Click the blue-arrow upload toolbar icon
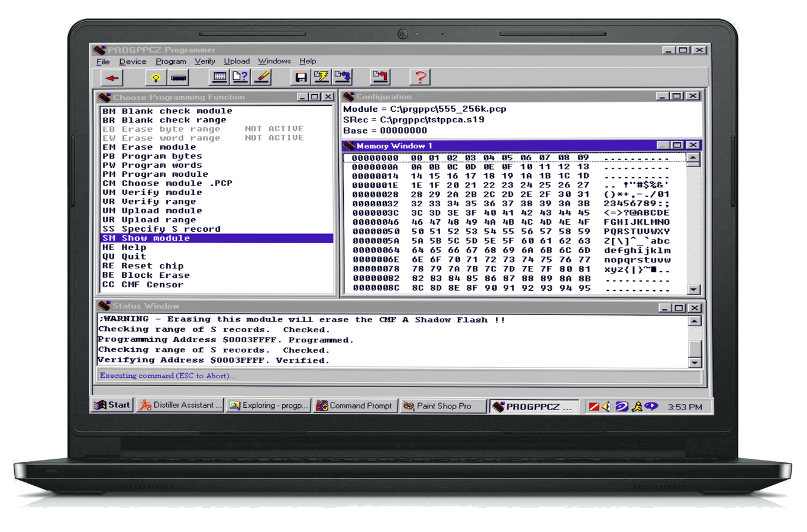Viewport: 807px width, 532px height. click(x=342, y=77)
